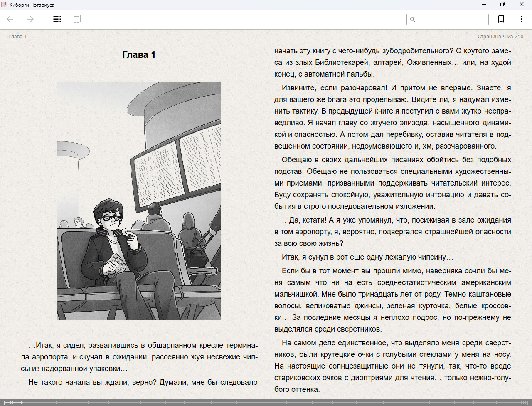Click right page paragraph starting 'Извините, если разочаровал'
The image size is (532, 406).
tap(392, 117)
